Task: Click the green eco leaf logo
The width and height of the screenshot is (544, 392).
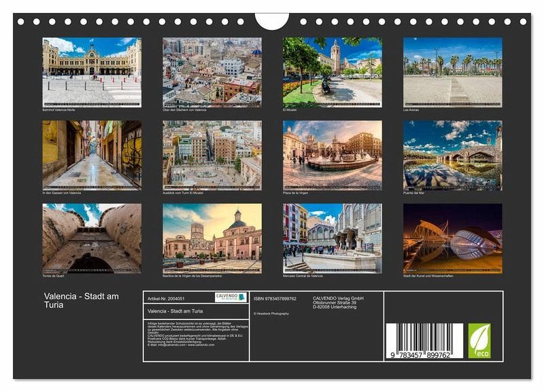Action: click(x=479, y=340)
